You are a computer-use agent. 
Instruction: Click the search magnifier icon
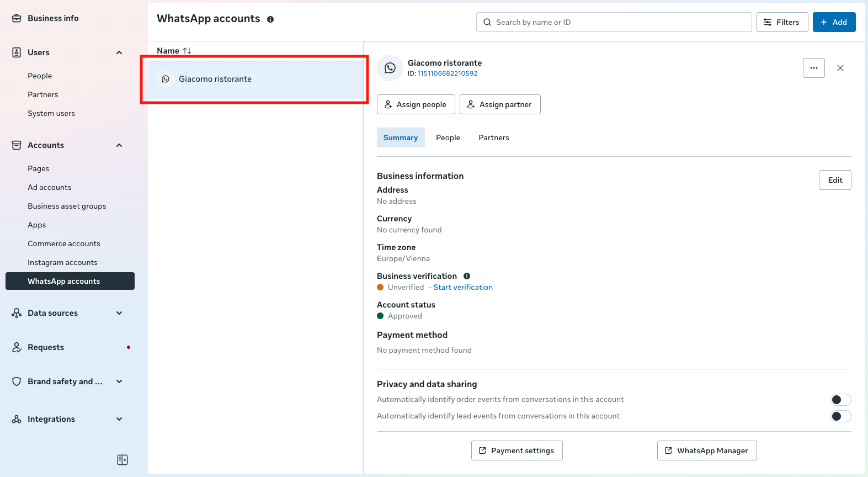point(487,22)
